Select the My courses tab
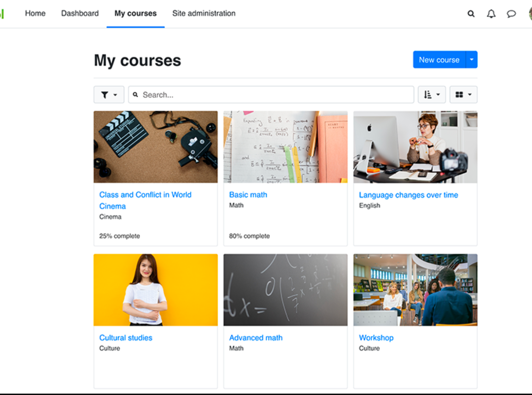Viewport: 532px width, 395px height. (135, 13)
